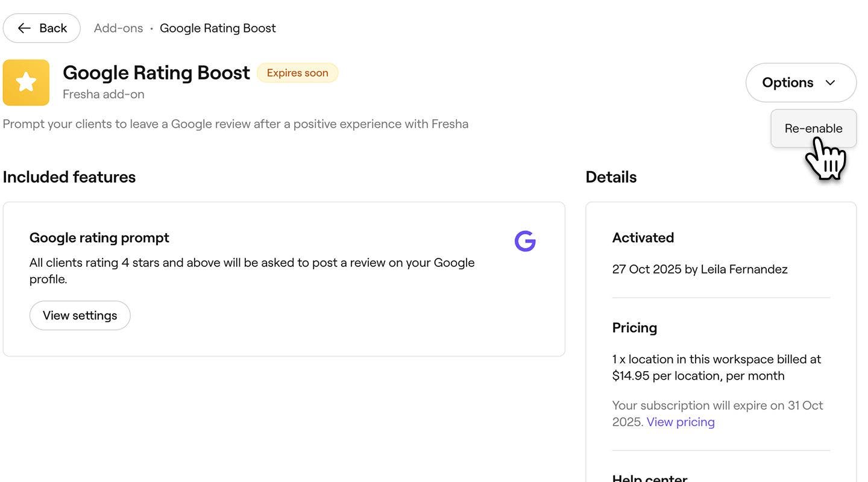
Task: Click the Included features heading
Action: pyautogui.click(x=69, y=177)
